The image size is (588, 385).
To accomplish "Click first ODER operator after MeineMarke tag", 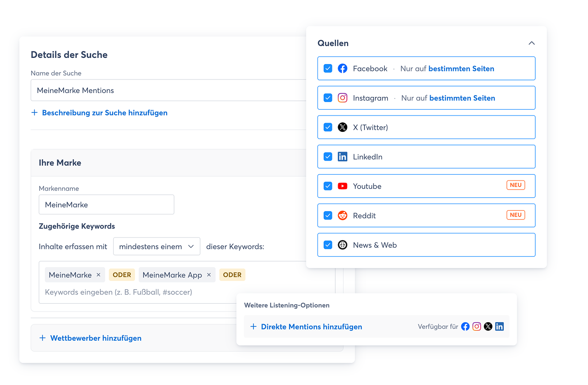I will [x=122, y=275].
